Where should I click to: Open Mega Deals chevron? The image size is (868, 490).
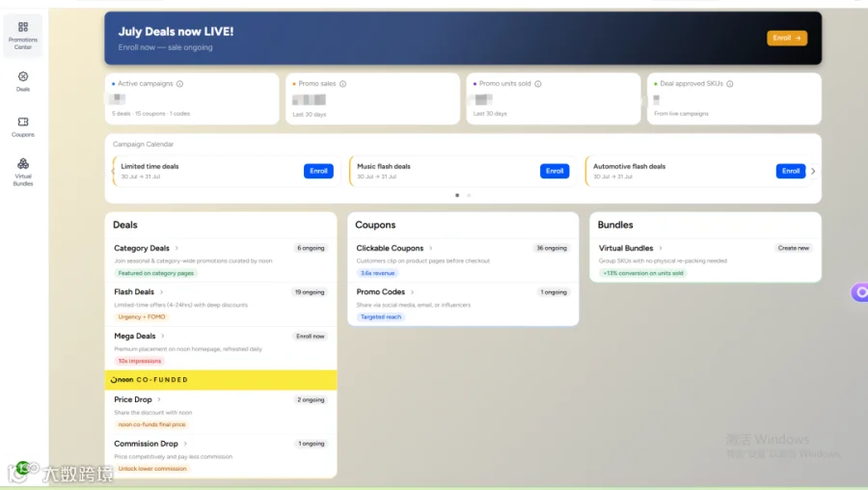(163, 336)
